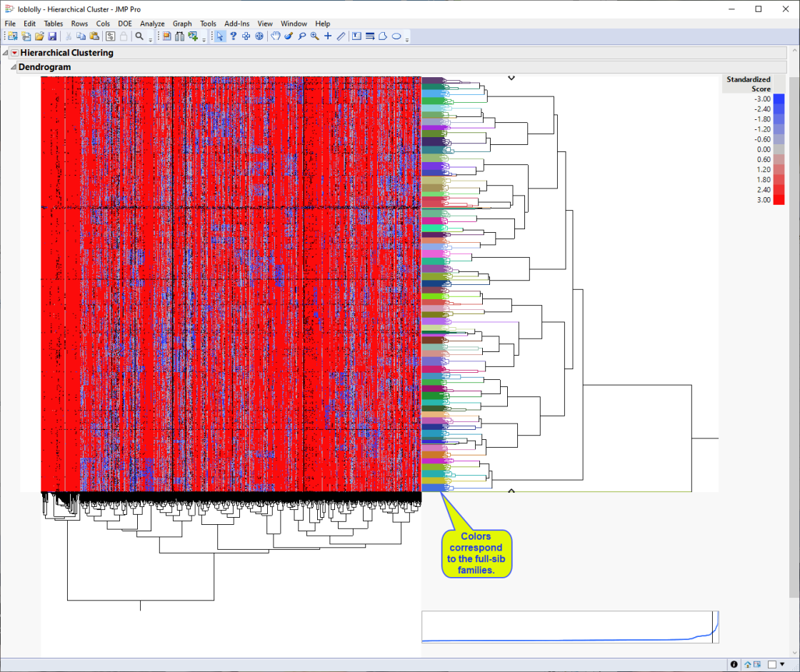Select the Arrow cursor tool
Screen dimensions: 800x672
click(221, 36)
